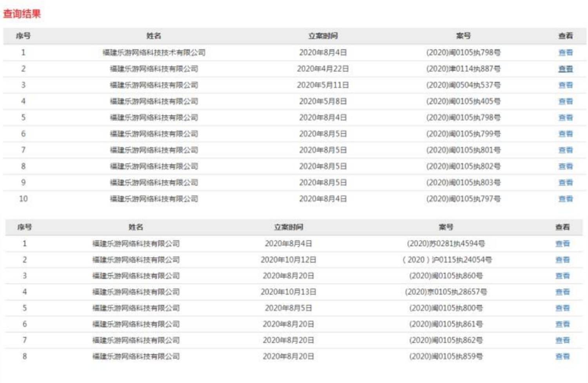This screenshot has height=383, width=588.
Task: Select case number (2020)闽0105执801号
Action: pyautogui.click(x=463, y=150)
